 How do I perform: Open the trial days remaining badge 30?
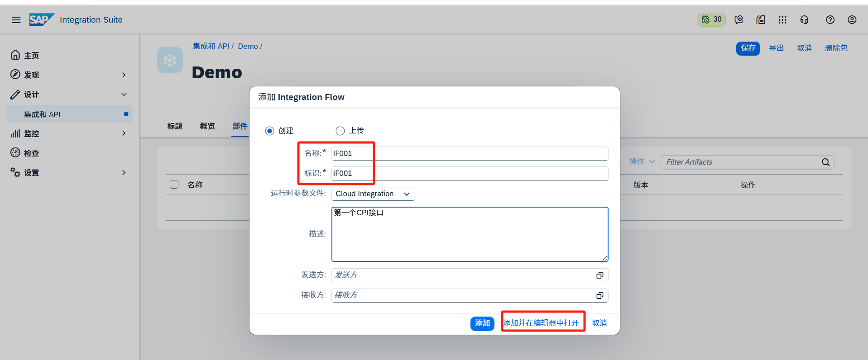711,19
